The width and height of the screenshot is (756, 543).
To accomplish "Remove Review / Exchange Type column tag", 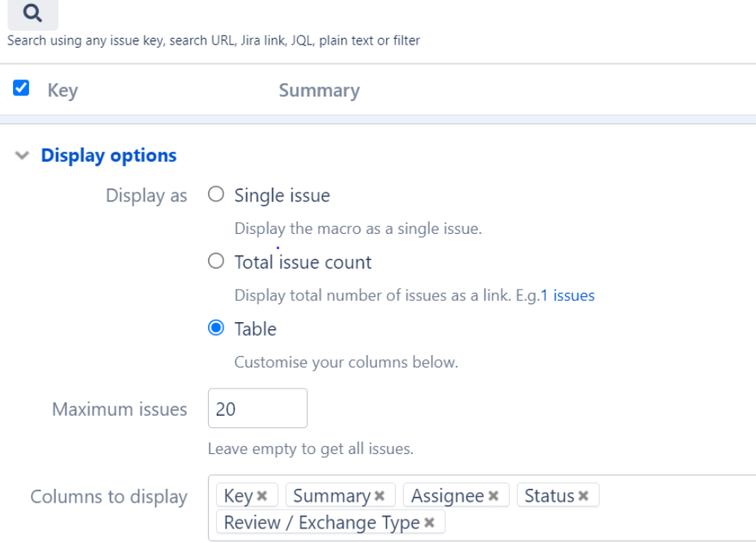I will coord(429,522).
